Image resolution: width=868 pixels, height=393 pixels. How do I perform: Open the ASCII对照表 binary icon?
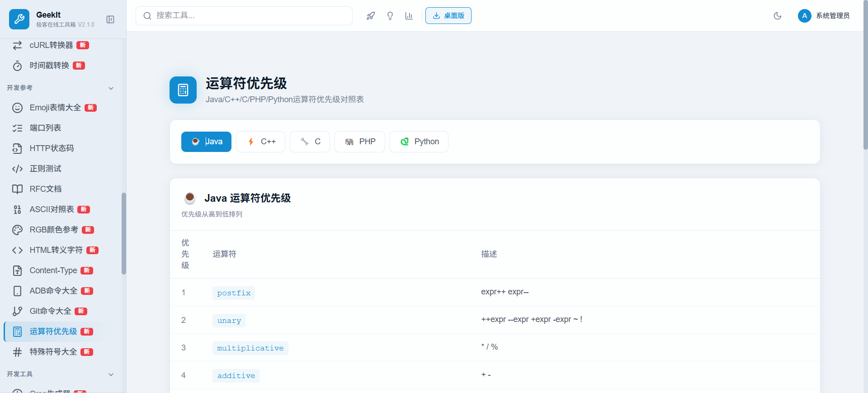click(17, 209)
